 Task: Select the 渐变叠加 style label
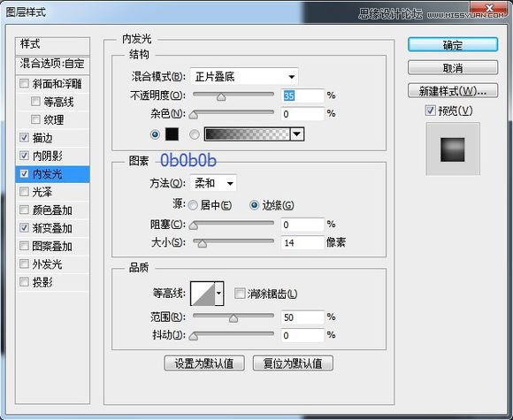tap(52, 228)
